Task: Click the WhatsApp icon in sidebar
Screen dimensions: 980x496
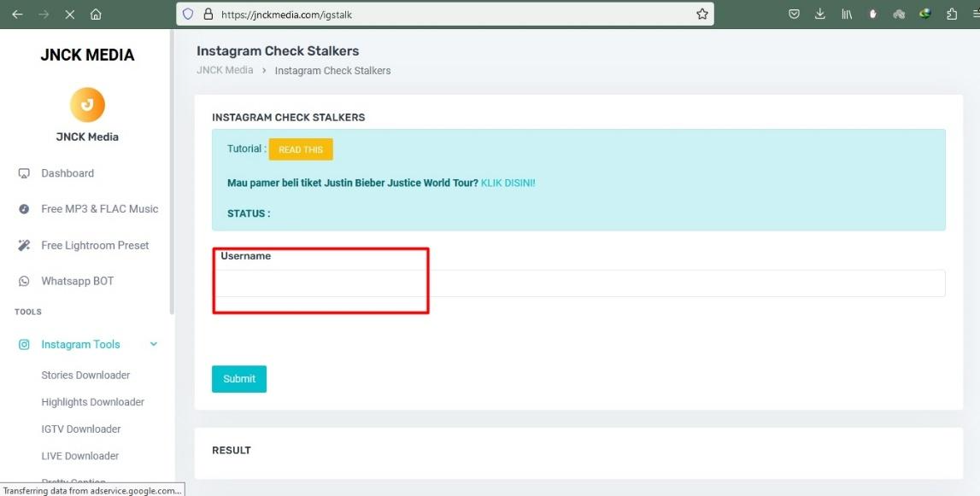Action: [x=24, y=281]
